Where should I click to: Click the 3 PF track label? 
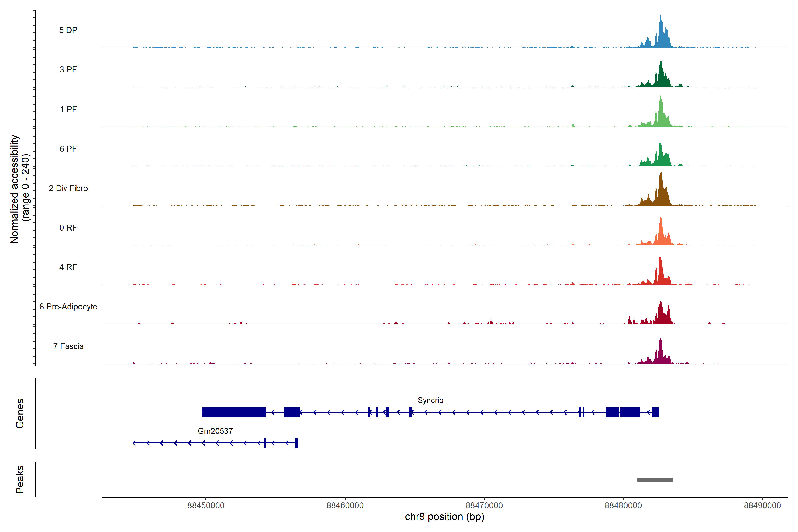pos(68,70)
